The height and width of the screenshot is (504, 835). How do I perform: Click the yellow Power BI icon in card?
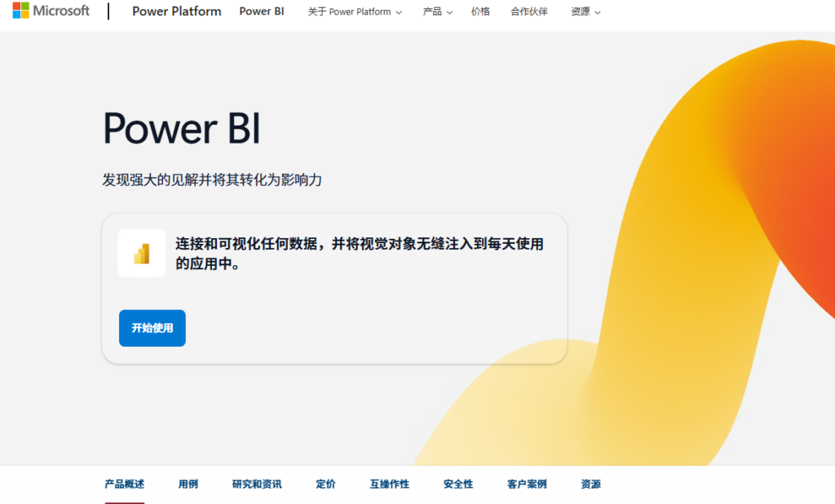tap(142, 254)
